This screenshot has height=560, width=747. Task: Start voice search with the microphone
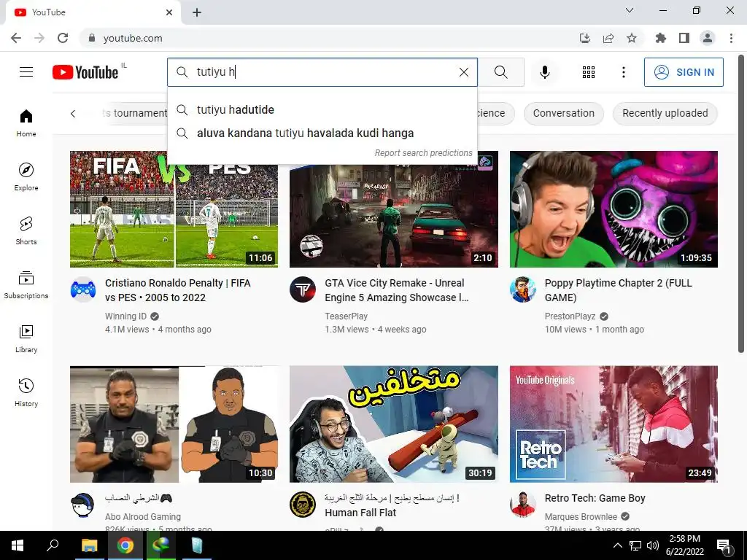point(544,72)
